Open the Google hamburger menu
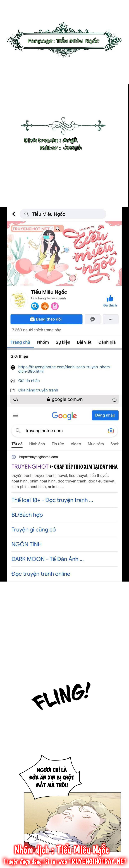Viewport: 129px width, 868px height. tap(15, 416)
